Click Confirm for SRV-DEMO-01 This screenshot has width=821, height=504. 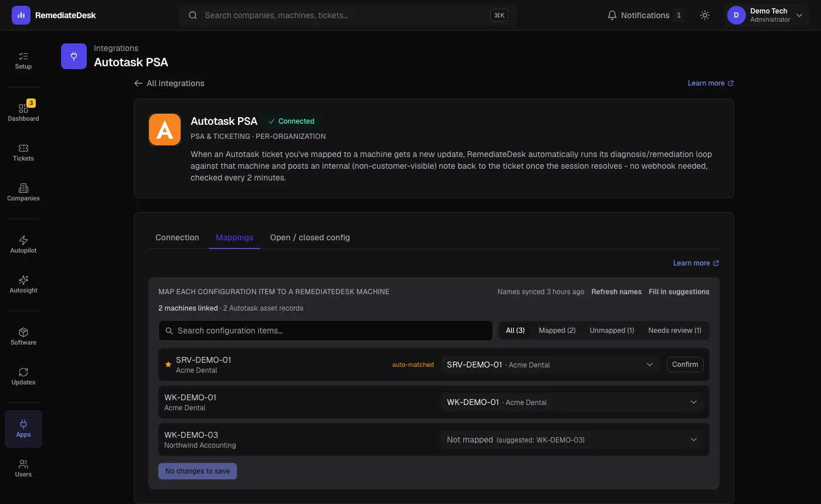coord(685,365)
